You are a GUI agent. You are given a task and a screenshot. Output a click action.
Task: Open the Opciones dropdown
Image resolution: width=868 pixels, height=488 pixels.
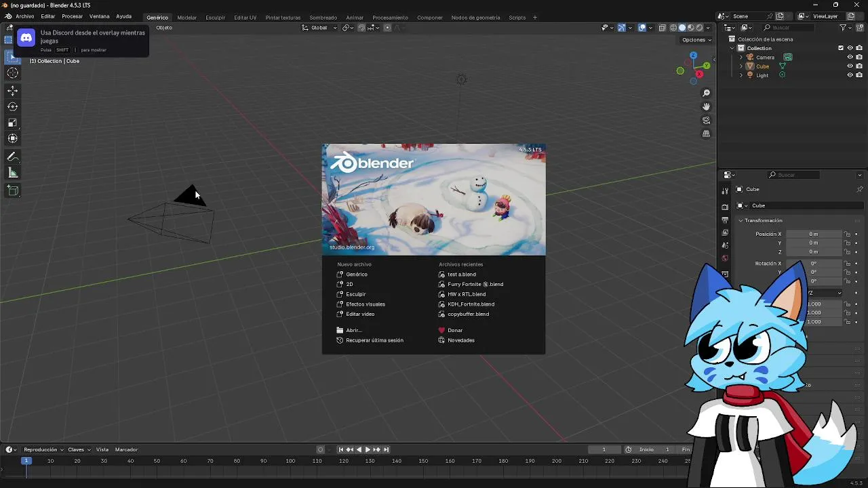pyautogui.click(x=696, y=39)
